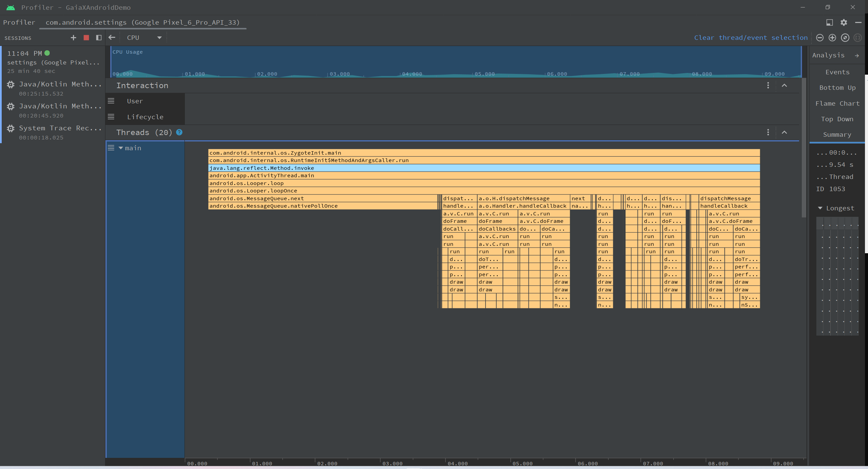868x469 pixels.
Task: Select com.android.settings device tab
Action: (143, 22)
